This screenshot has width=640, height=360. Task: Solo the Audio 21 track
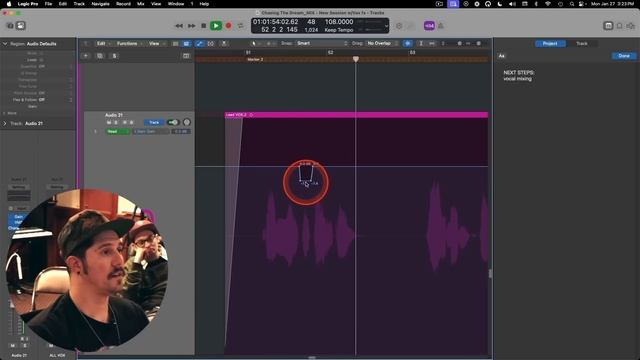[x=116, y=122]
